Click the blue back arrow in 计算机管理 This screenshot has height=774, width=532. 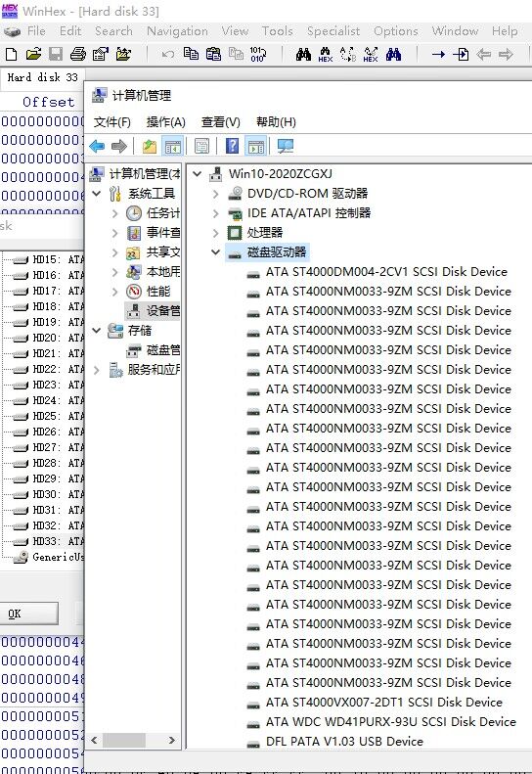(97, 146)
